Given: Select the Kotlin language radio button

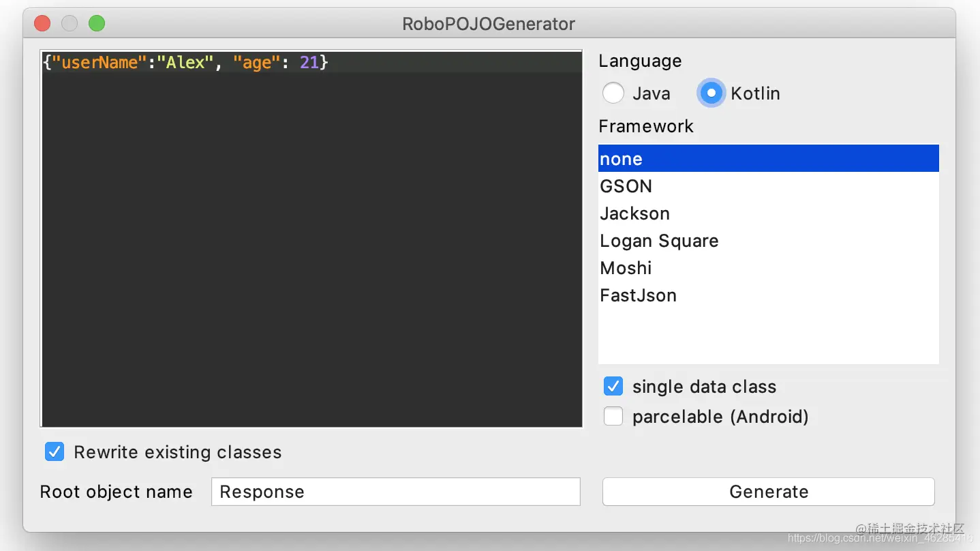Looking at the screenshot, I should click(711, 93).
